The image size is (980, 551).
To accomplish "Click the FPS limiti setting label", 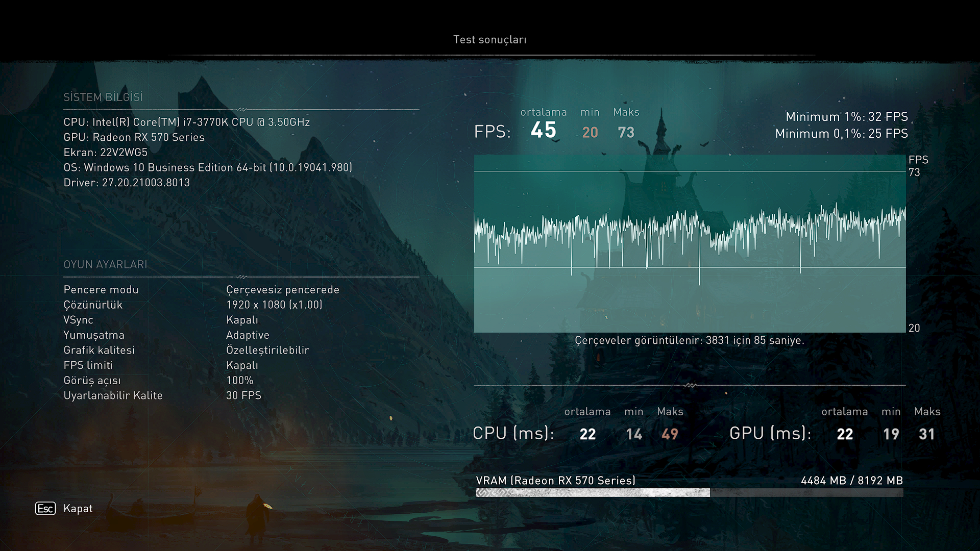I will pyautogui.click(x=88, y=365).
